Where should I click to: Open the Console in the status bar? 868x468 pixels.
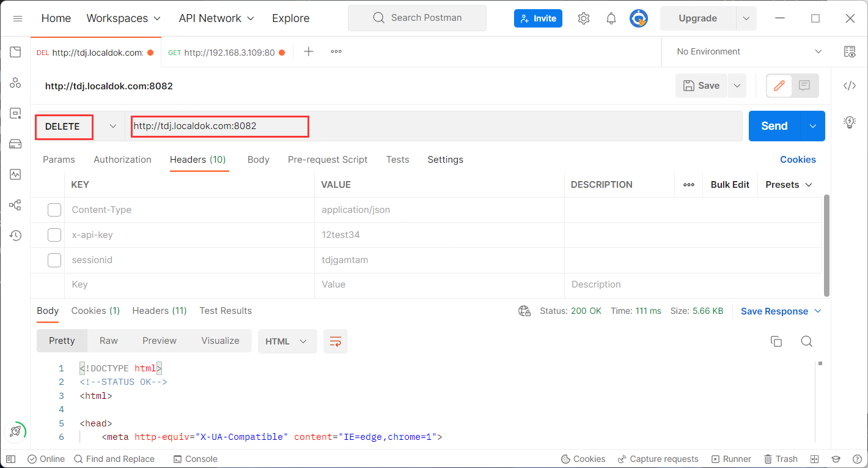195,459
